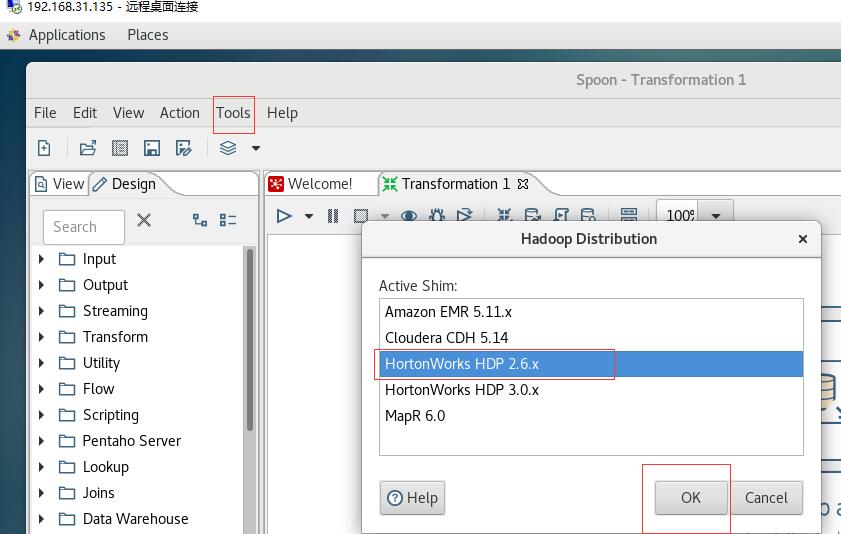Click the collapse tree list icon

pyautogui.click(x=228, y=220)
